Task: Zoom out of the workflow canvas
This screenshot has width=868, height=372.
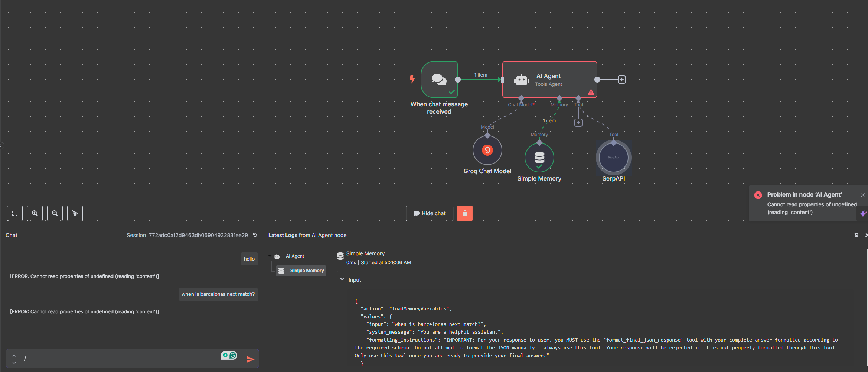Action: click(x=55, y=213)
